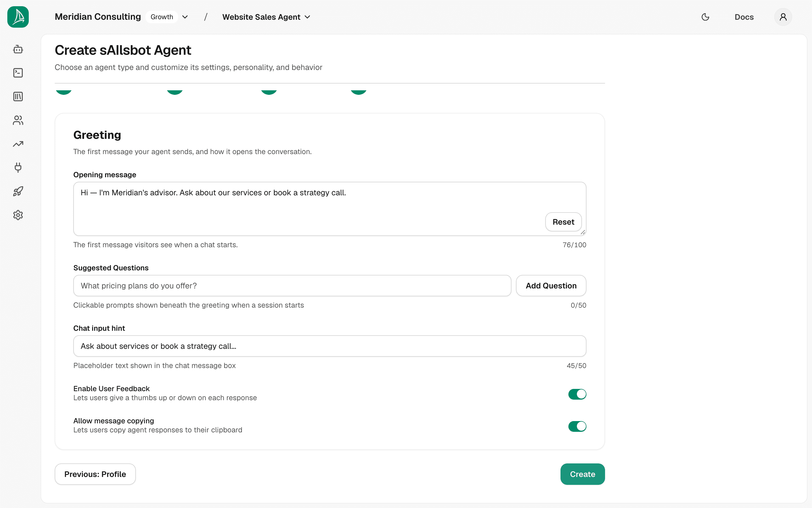Open the integrations plug icon
The height and width of the screenshot is (508, 812).
click(18, 168)
